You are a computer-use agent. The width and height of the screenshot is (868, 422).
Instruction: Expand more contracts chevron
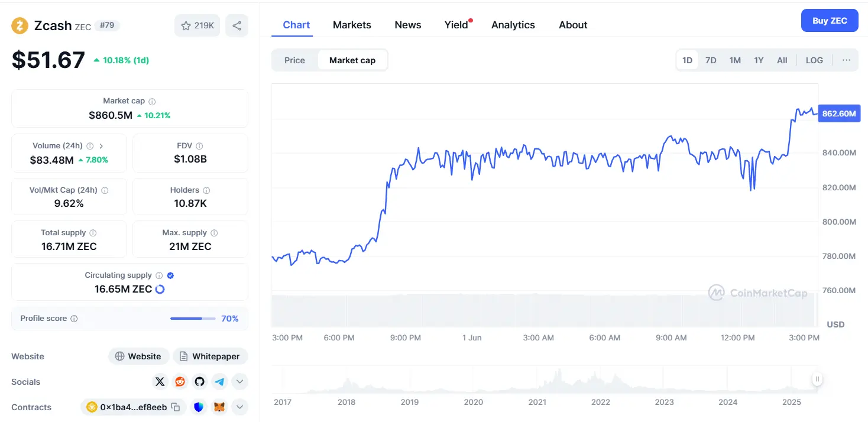pyautogui.click(x=239, y=407)
